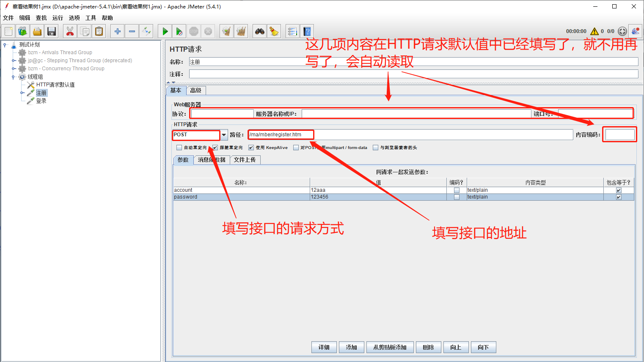Select HTTP请求默认值 in the tree

[55, 85]
